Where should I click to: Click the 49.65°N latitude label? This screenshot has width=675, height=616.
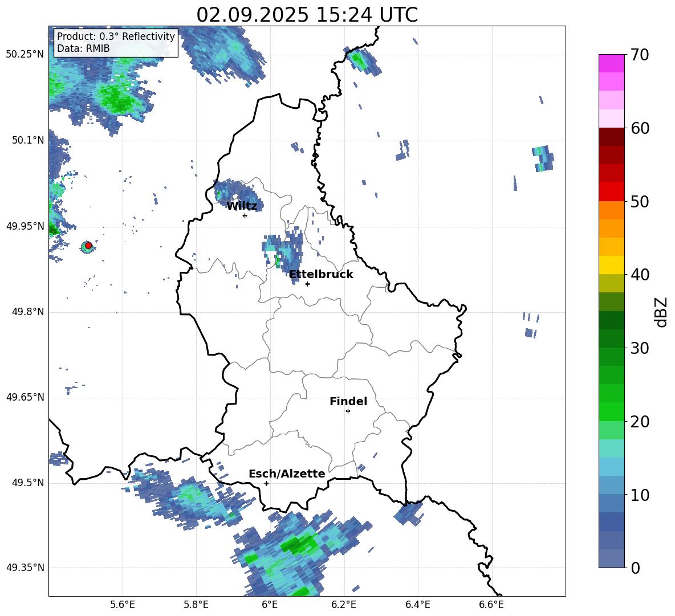(x=25, y=397)
